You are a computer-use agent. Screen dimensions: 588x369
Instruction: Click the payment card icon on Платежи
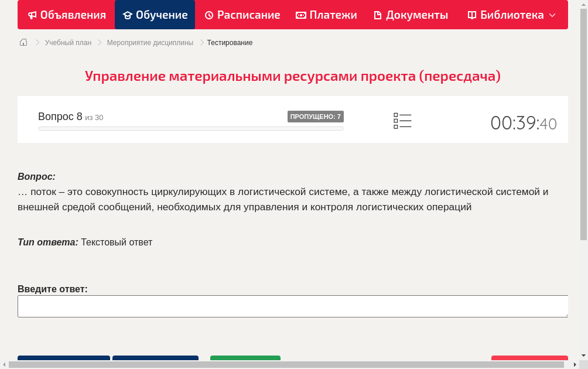point(300,15)
